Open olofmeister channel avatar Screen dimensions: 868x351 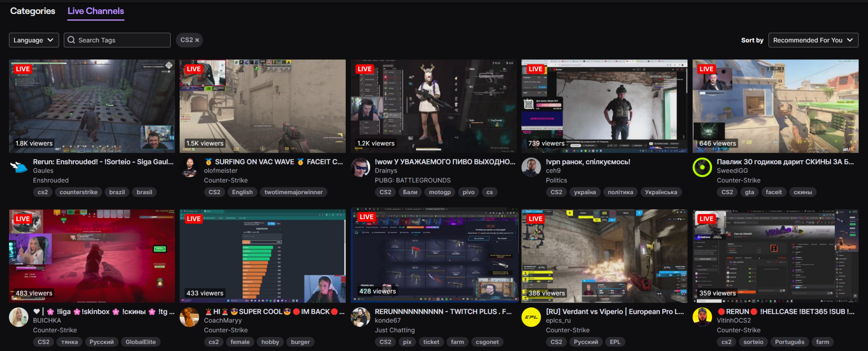click(x=189, y=167)
